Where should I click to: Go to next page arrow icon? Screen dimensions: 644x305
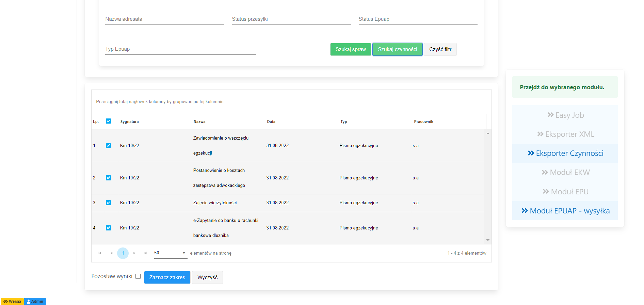(134, 253)
